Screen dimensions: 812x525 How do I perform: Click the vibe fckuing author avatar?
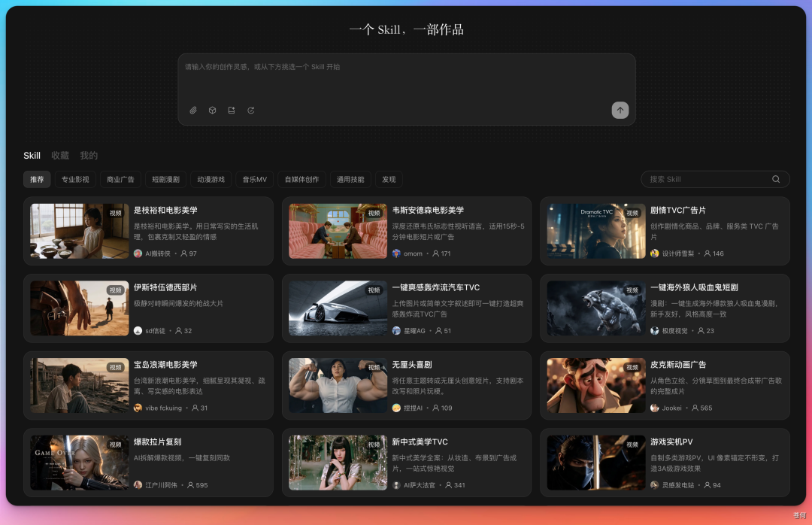pos(138,408)
